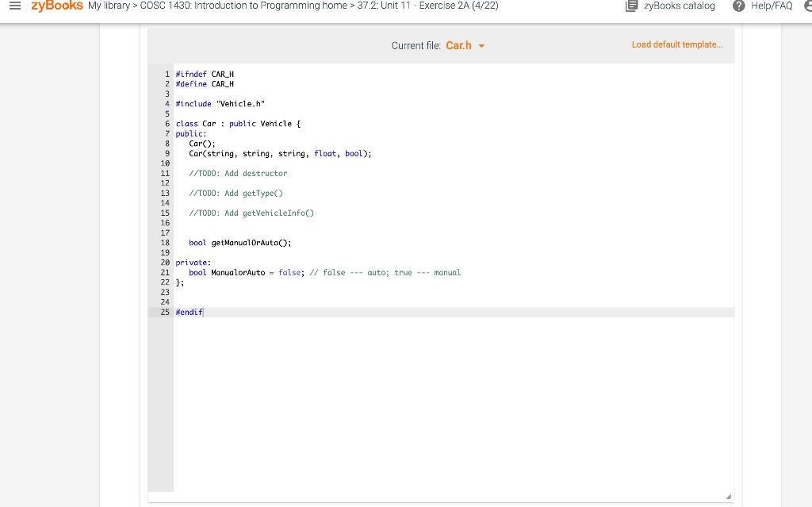Open the Car.h file dropdown arrow

[x=481, y=46]
